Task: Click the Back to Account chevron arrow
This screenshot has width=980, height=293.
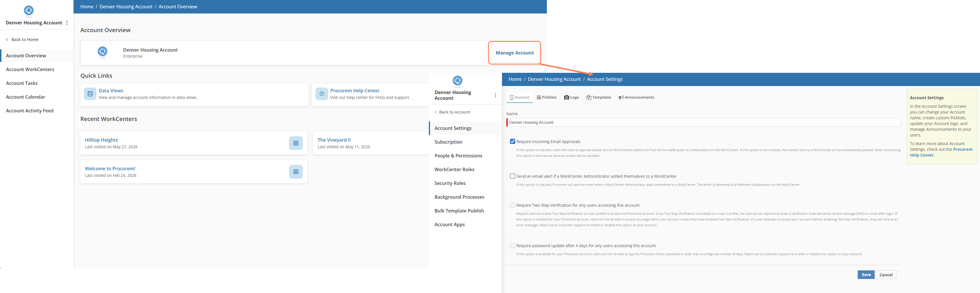Action: tap(435, 112)
